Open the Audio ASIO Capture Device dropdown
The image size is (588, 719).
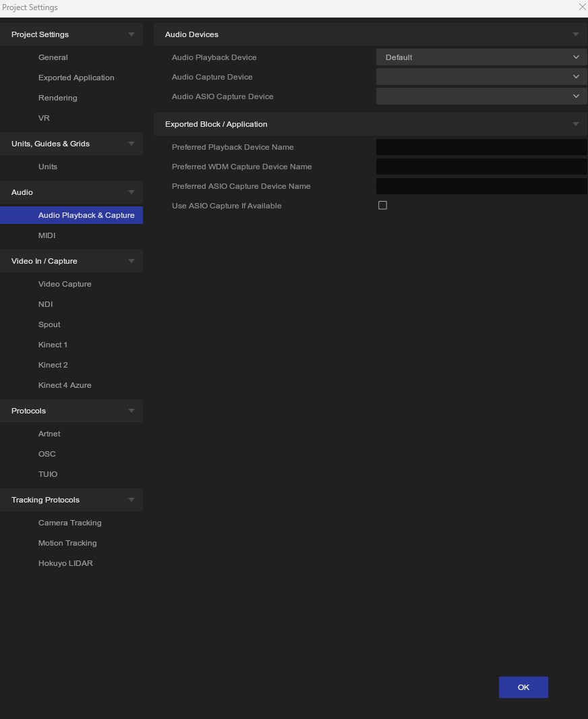coord(481,96)
